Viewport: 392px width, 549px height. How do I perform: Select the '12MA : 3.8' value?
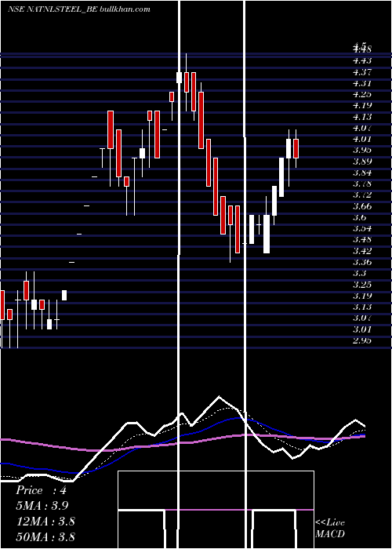45,522
